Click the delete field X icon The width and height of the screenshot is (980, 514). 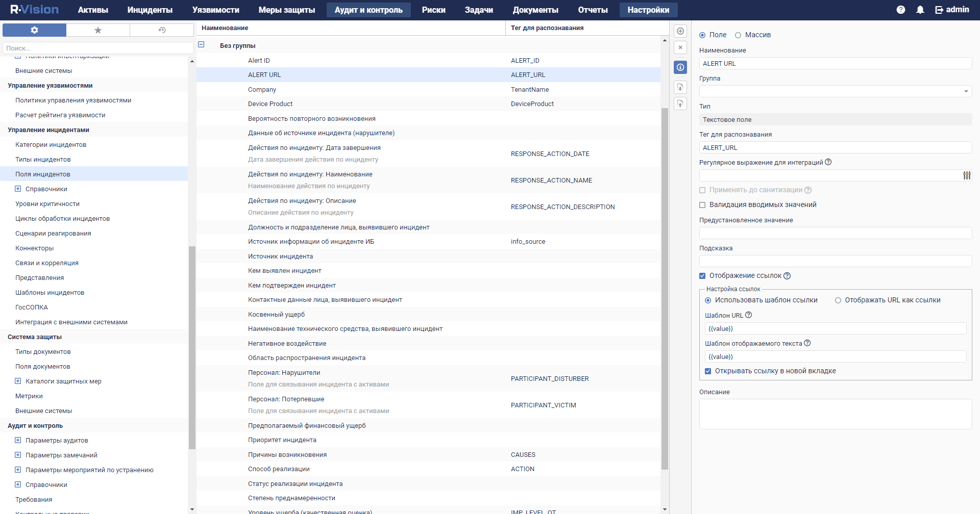(680, 47)
